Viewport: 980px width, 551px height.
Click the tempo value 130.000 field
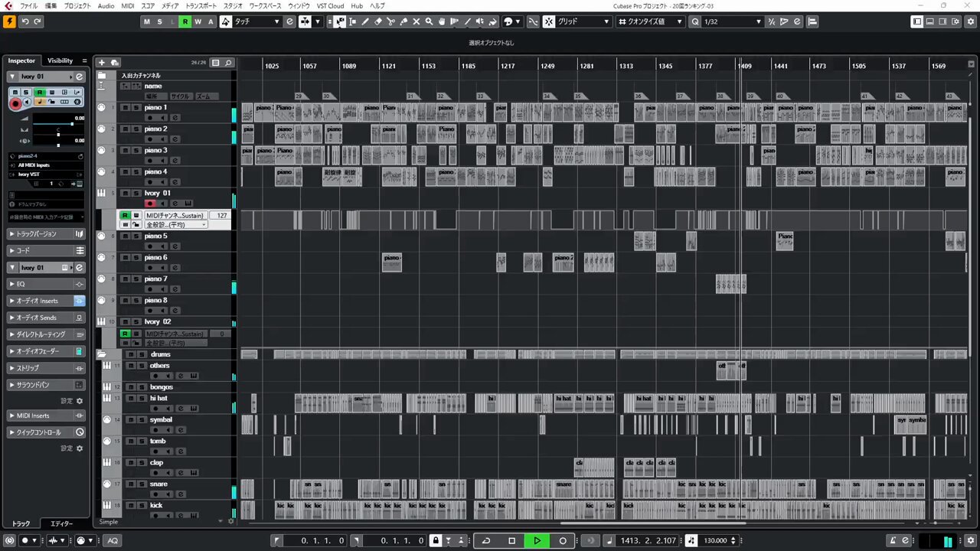(x=715, y=540)
